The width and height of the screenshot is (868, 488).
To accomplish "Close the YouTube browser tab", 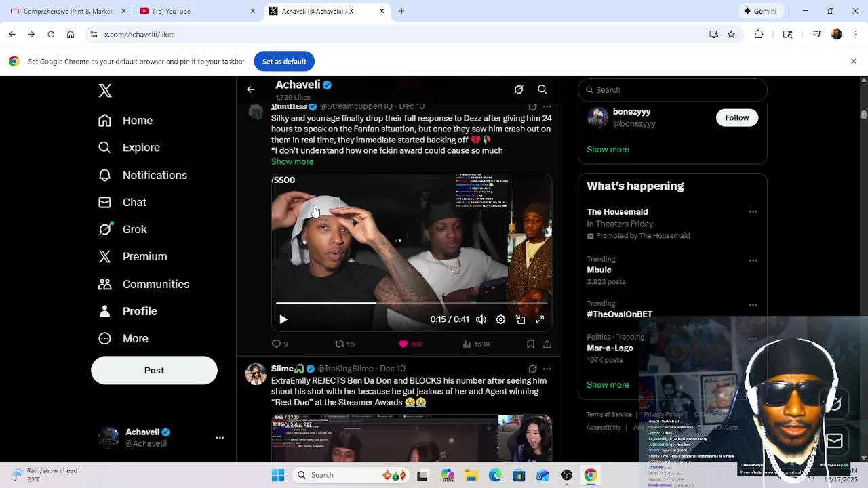I will (252, 11).
